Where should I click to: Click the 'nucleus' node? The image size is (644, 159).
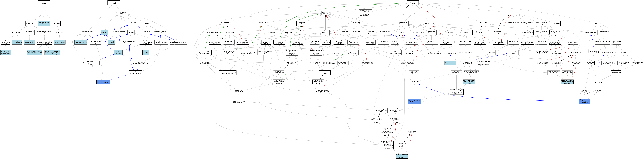146,53
